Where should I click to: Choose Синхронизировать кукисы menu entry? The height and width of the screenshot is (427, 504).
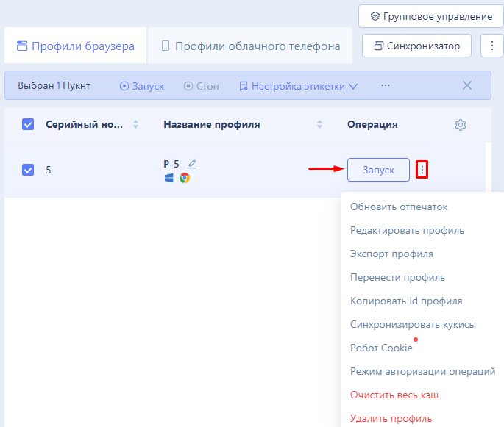(413, 325)
